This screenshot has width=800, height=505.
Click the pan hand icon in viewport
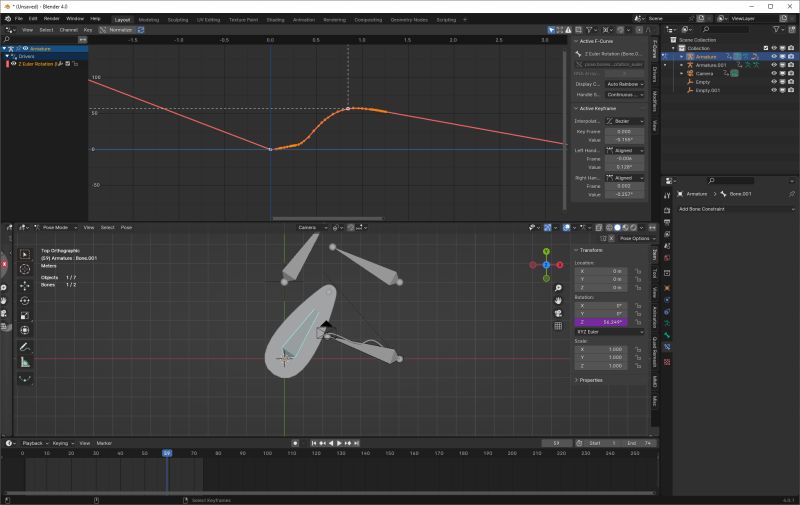(x=558, y=300)
